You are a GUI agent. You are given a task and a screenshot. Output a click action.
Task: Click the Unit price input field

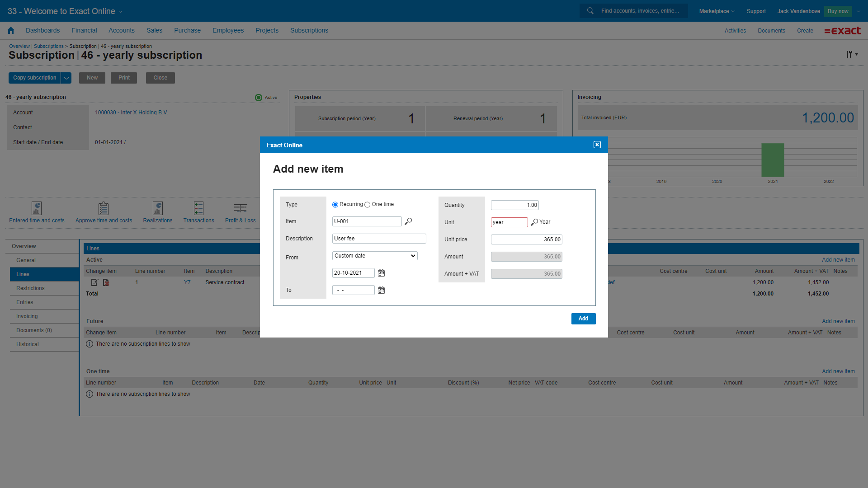tap(526, 239)
